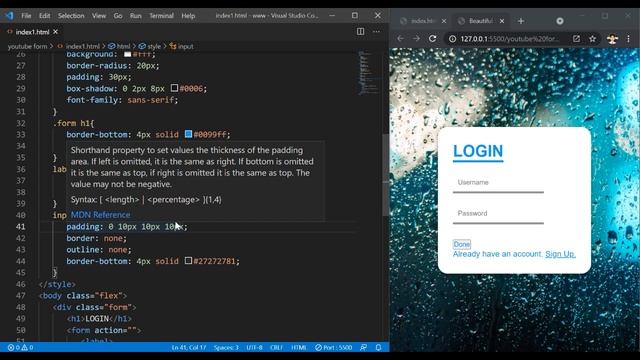Open the Help menu
The height and width of the screenshot is (360, 640).
pyautogui.click(x=188, y=16)
